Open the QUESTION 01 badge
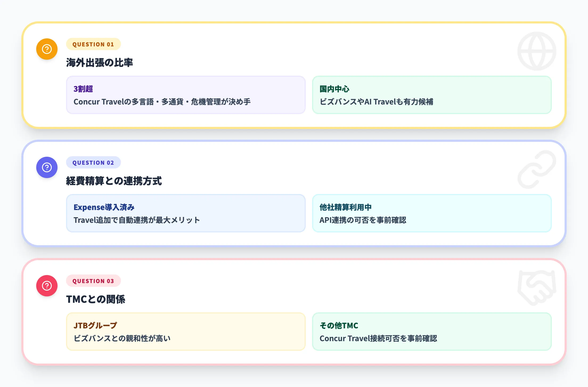588x387 pixels. pyautogui.click(x=93, y=44)
